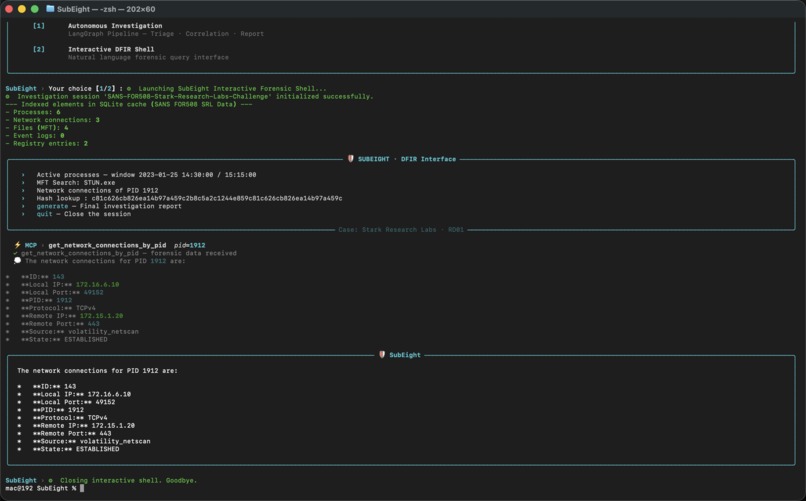The image size is (806, 501).
Task: Click the quit command keyword
Action: [44, 214]
